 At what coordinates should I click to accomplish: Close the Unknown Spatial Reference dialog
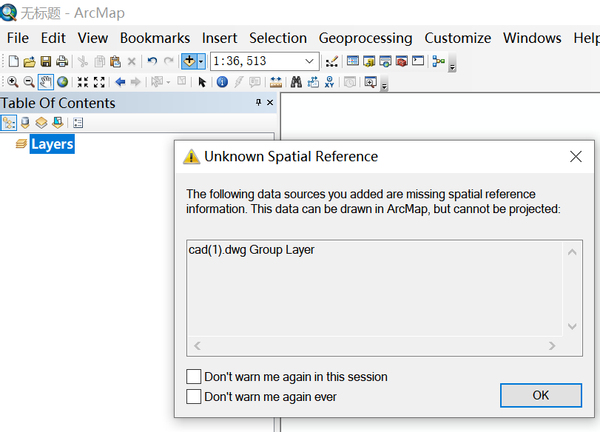coord(576,156)
